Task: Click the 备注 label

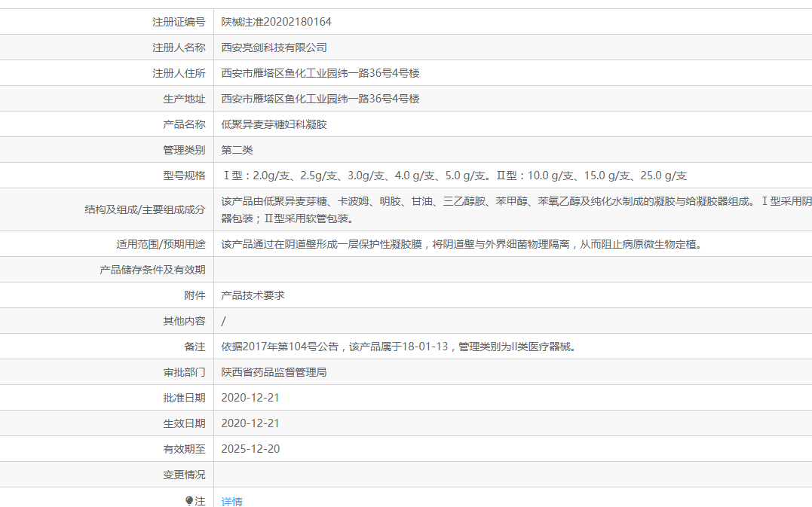Action: [x=195, y=347]
